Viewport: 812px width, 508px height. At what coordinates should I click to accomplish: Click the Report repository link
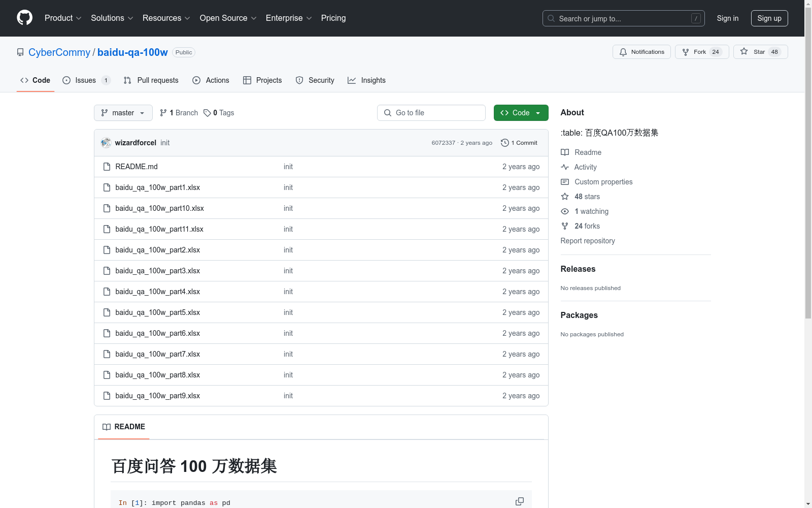pyautogui.click(x=588, y=241)
